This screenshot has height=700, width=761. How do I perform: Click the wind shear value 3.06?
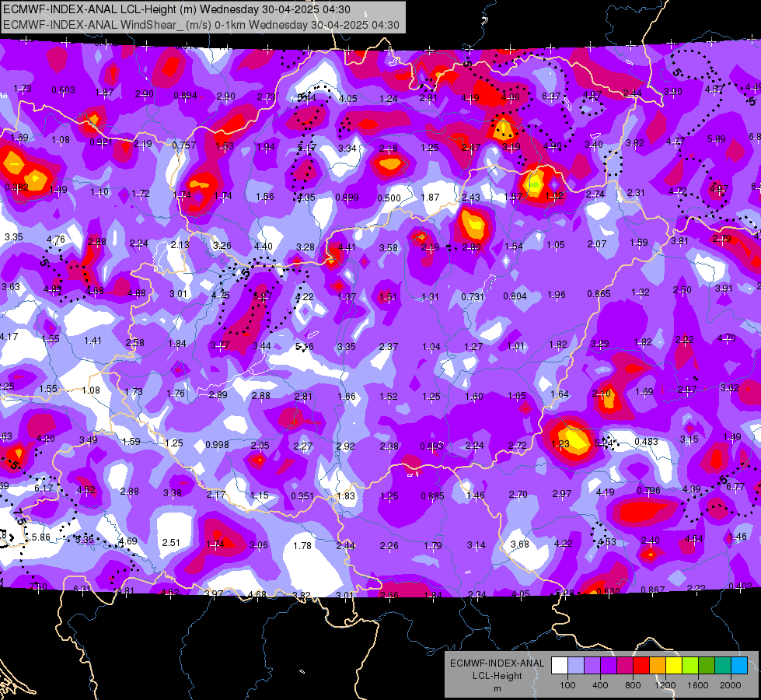[258, 545]
